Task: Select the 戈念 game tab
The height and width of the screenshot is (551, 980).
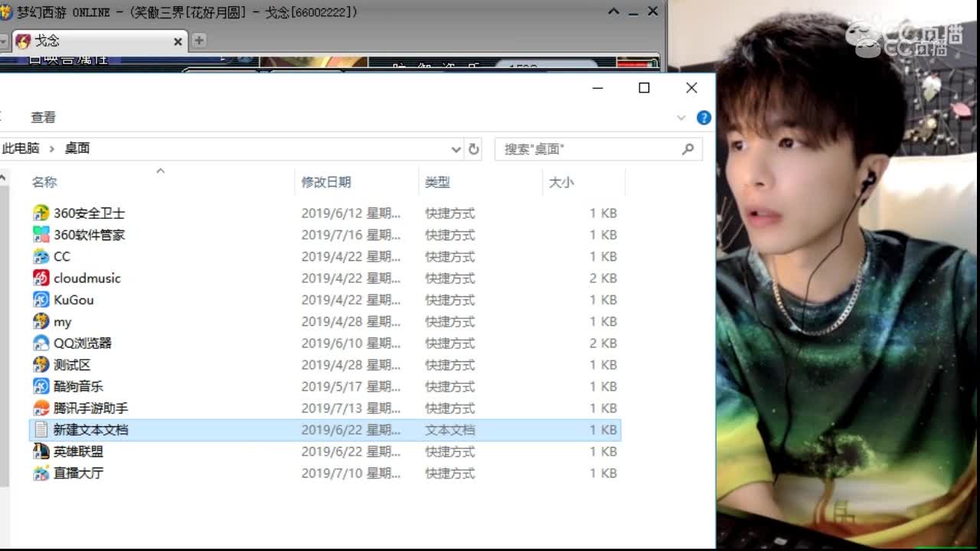Action: (x=44, y=41)
